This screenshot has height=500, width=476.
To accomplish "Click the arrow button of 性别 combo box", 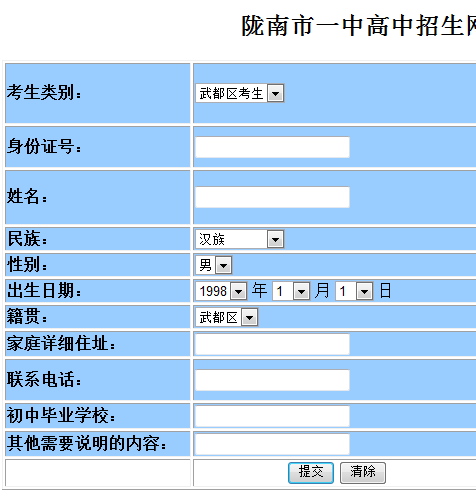I will pyautogui.click(x=223, y=265).
